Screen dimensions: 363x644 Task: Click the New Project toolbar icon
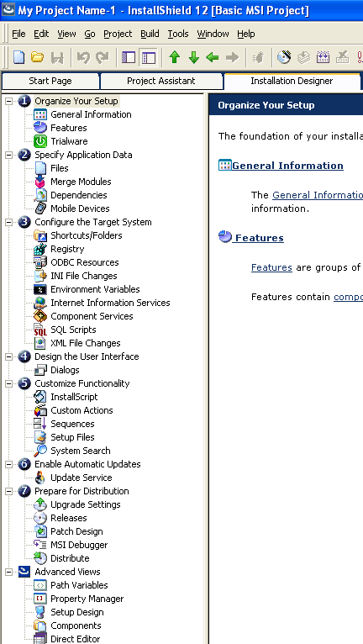[18, 57]
